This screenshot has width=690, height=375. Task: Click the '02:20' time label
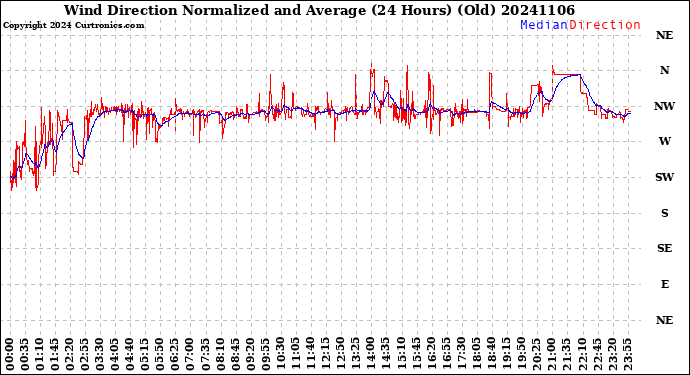click(70, 354)
